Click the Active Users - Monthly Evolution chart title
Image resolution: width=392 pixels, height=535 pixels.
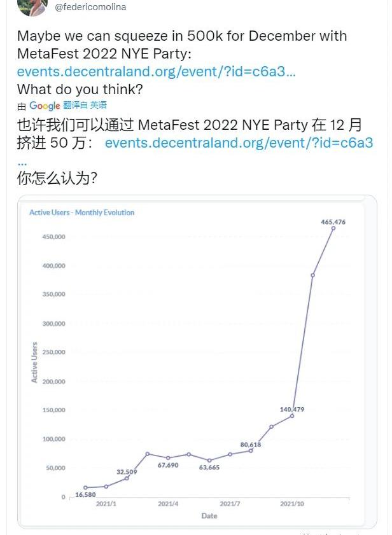[x=81, y=212]
